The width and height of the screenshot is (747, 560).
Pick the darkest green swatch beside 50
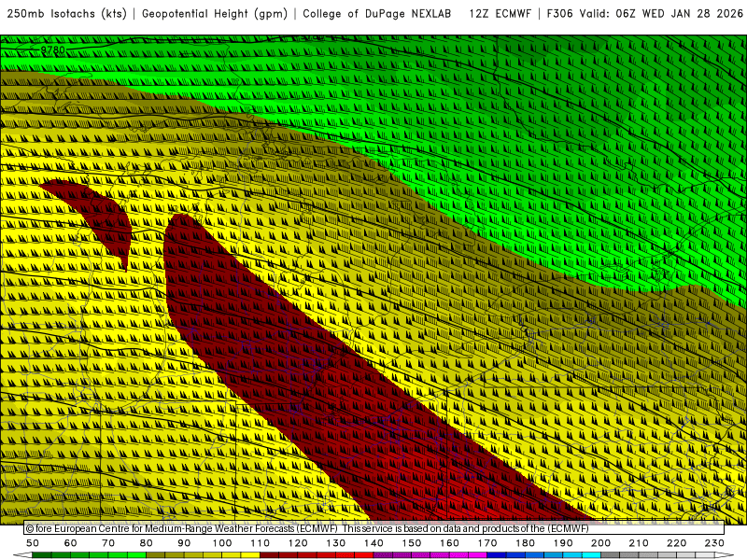[41, 554]
